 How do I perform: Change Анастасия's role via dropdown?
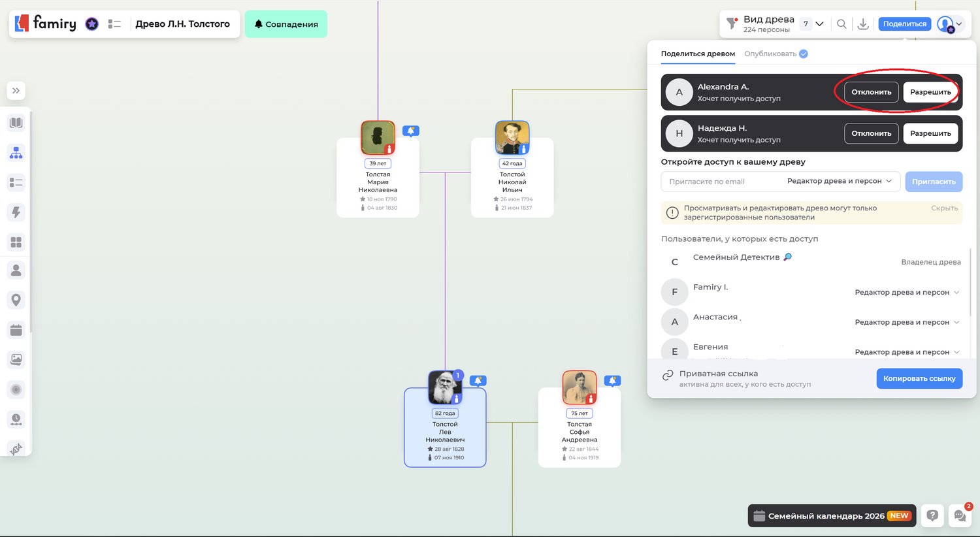point(907,322)
